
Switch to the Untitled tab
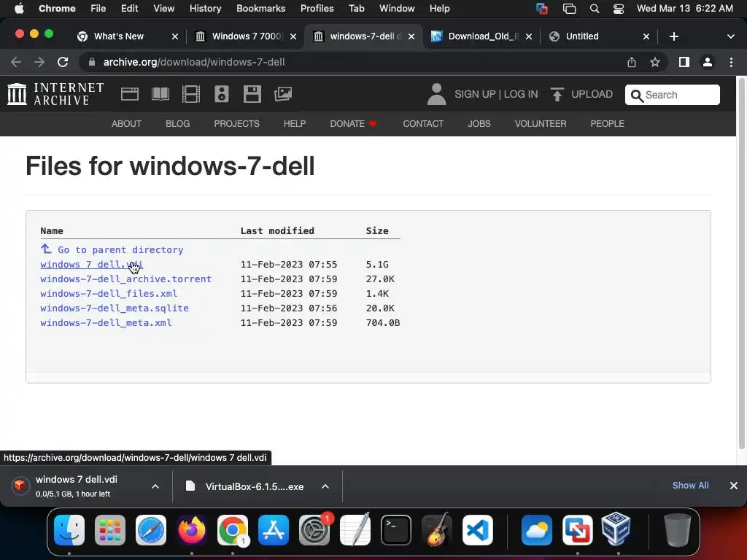pos(600,36)
